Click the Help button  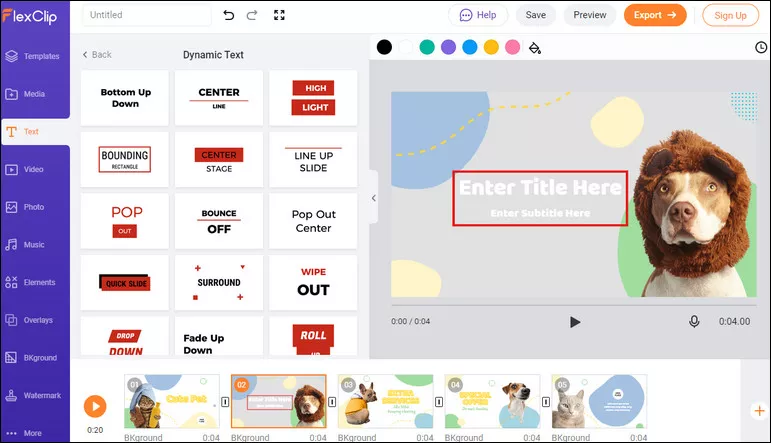tap(478, 15)
